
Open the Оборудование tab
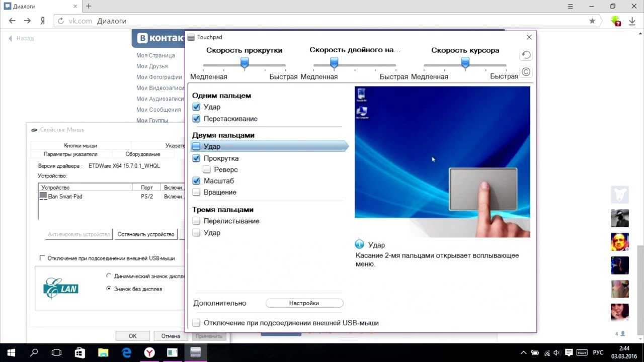pos(143,154)
